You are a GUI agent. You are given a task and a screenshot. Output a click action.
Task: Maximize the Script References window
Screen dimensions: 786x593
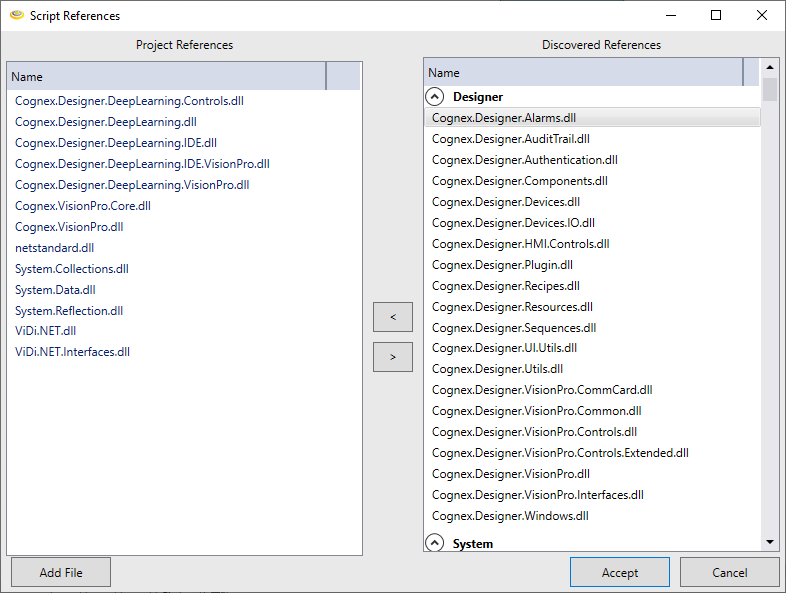[716, 15]
